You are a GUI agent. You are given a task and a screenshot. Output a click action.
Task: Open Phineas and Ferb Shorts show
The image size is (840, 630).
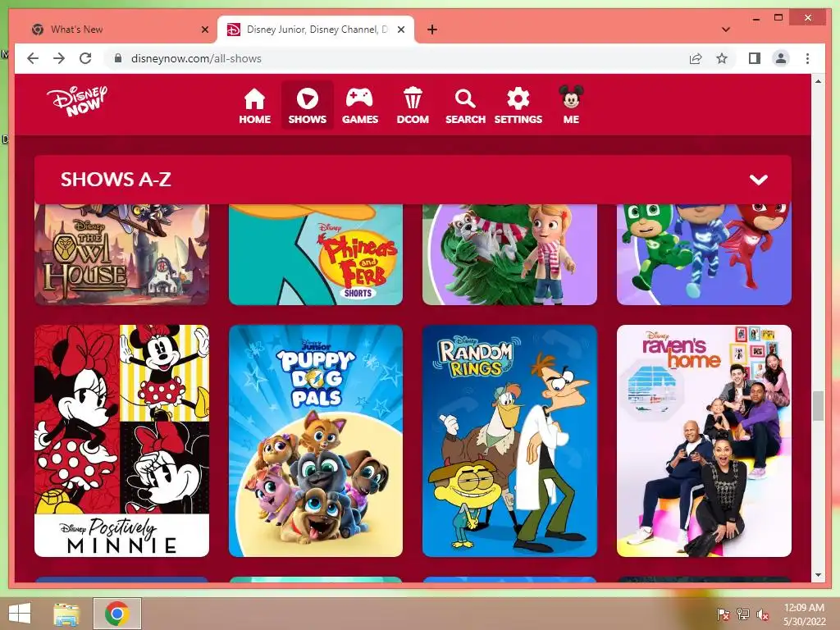click(316, 254)
